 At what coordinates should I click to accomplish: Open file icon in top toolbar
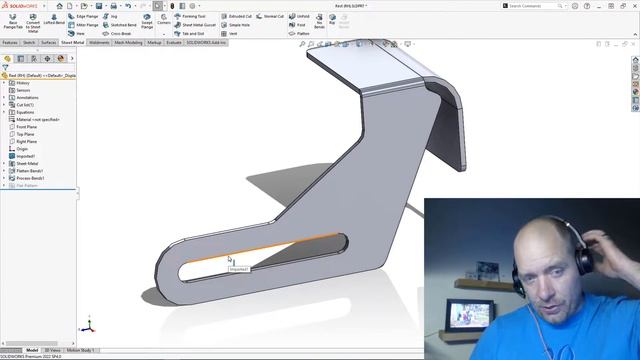click(84, 6)
